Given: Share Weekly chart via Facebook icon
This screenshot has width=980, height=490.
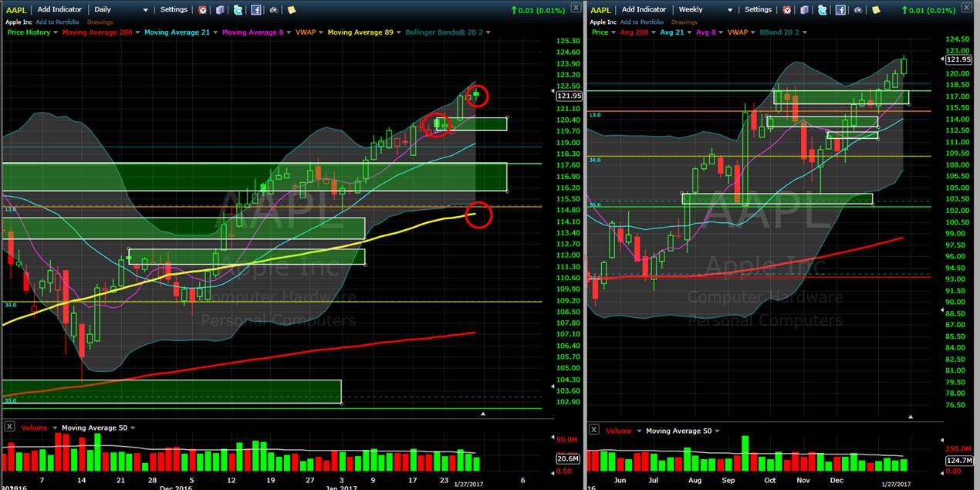Looking at the screenshot, I should coord(840,10).
